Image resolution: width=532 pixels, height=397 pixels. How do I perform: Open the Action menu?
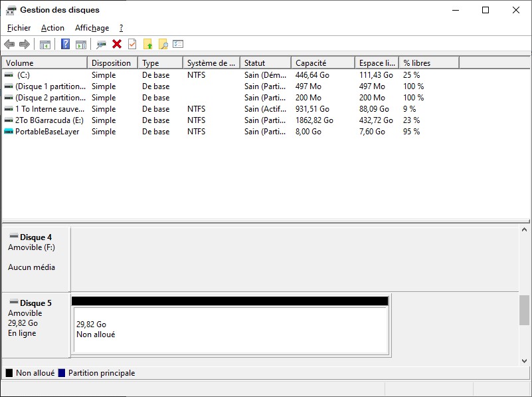[x=52, y=28]
